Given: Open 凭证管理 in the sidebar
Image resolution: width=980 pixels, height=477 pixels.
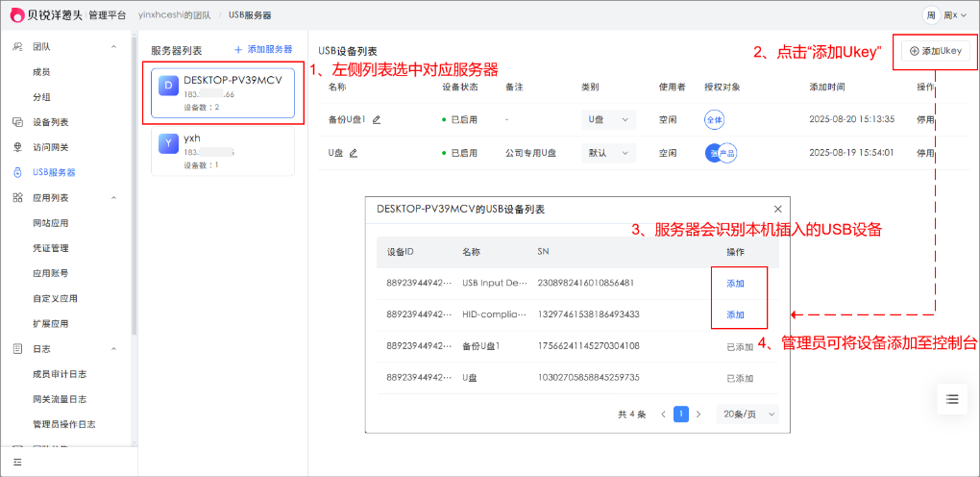Looking at the screenshot, I should 51,248.
